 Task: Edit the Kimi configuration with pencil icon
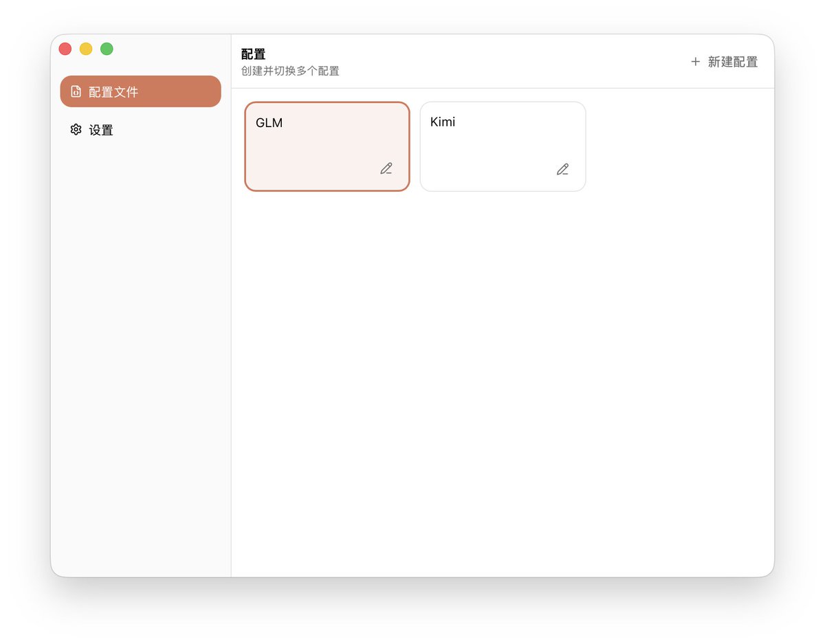[562, 169]
